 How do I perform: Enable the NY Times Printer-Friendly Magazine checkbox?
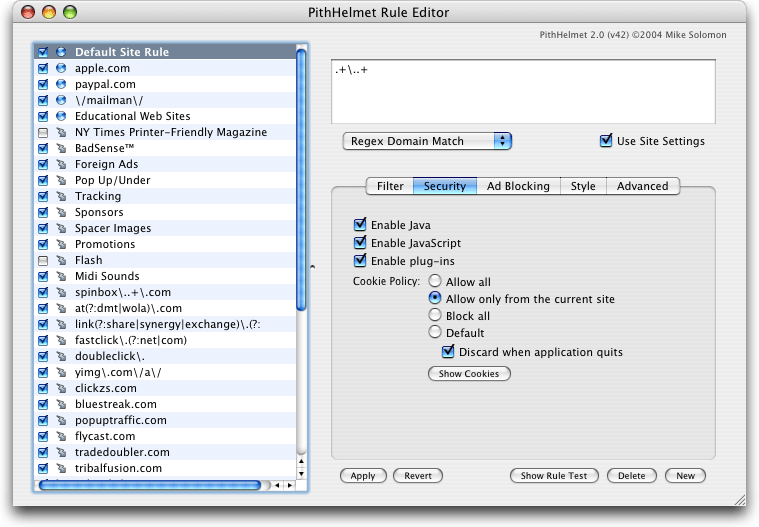pyautogui.click(x=43, y=133)
